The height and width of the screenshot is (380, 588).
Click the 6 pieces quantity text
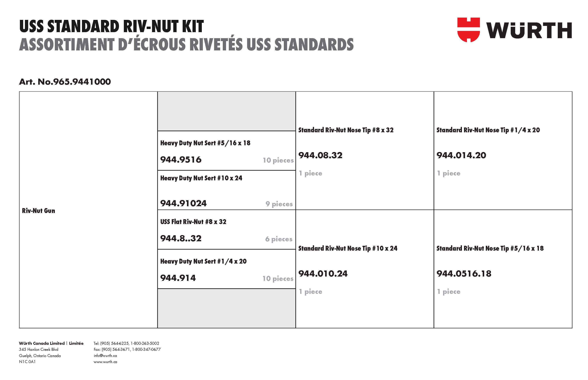[279, 239]
